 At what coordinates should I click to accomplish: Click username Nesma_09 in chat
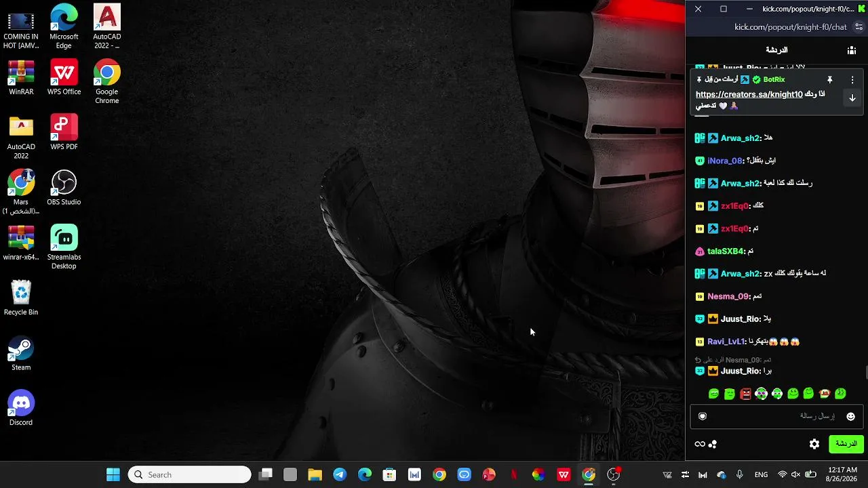tap(728, 296)
